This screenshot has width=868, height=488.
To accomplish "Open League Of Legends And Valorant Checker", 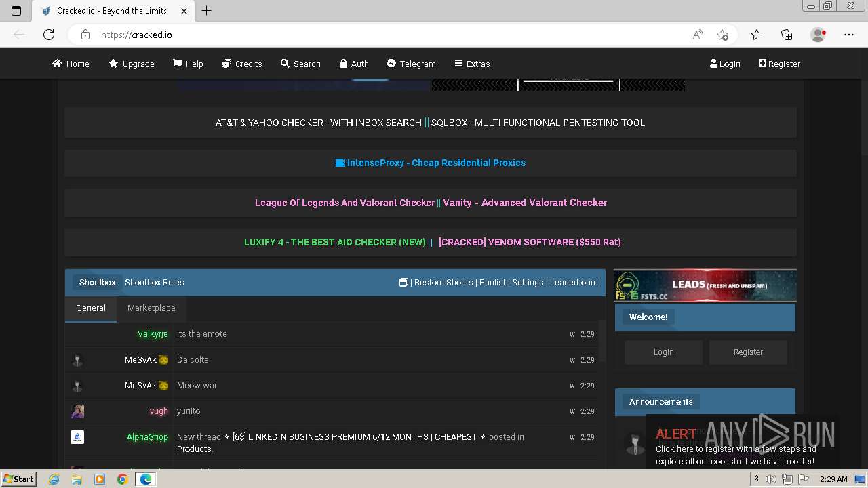I will 344,203.
